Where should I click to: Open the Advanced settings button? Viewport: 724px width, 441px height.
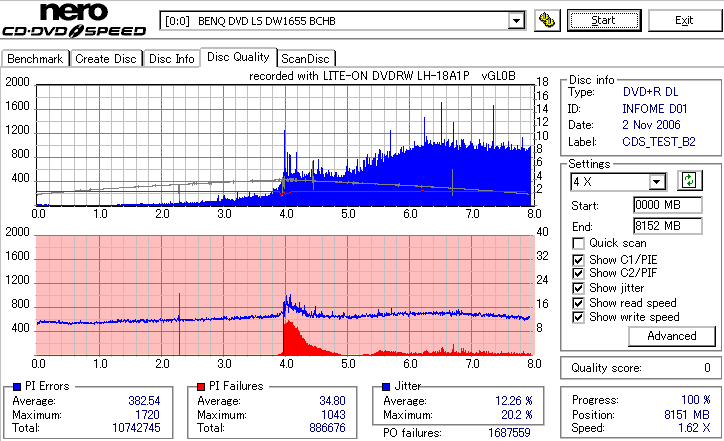672,336
